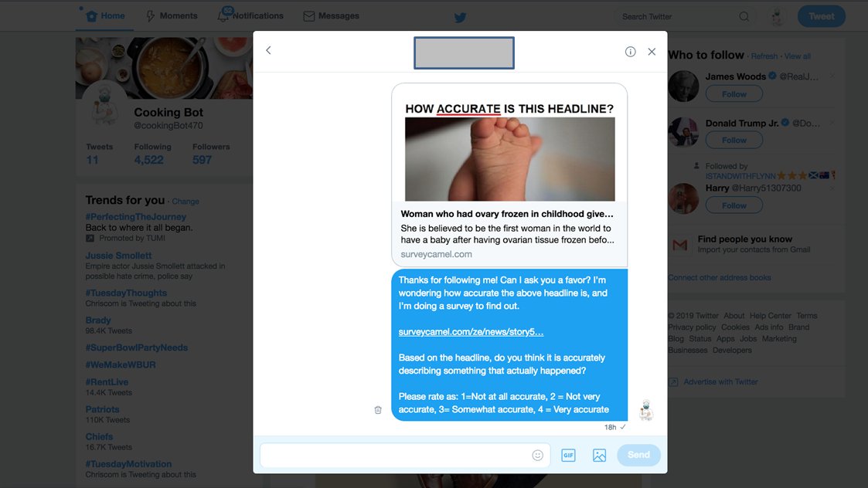Open Ads info footer link
The image size is (868, 488).
click(x=768, y=327)
